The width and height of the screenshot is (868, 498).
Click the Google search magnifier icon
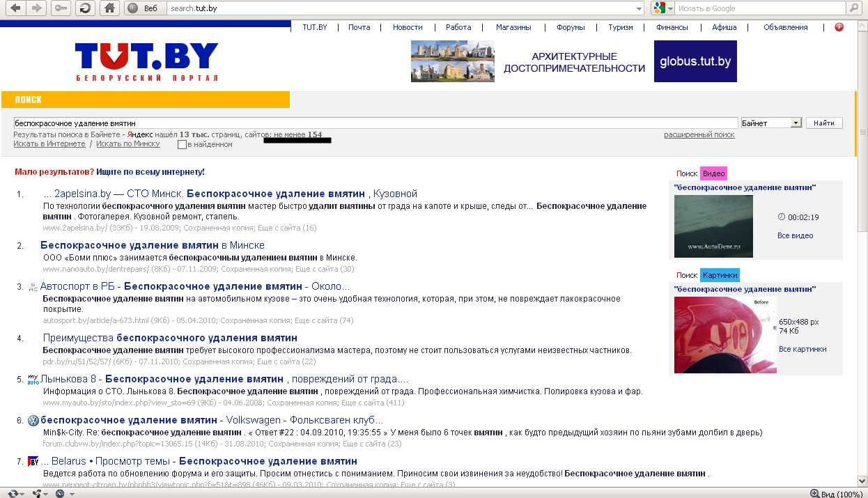pos(853,8)
